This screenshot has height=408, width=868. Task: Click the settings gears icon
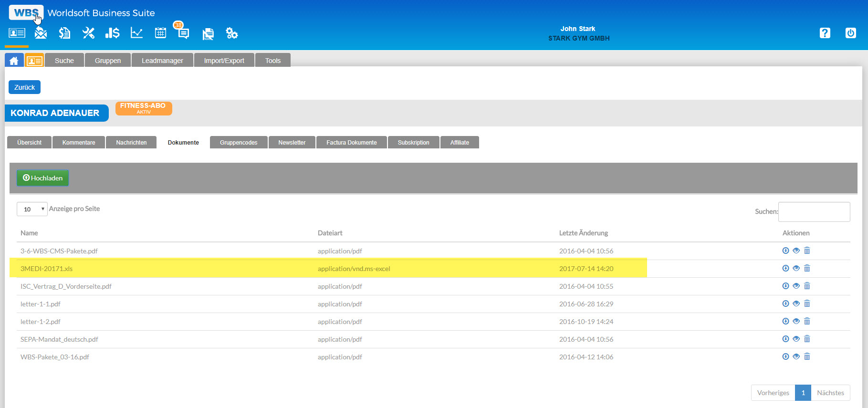coord(232,33)
